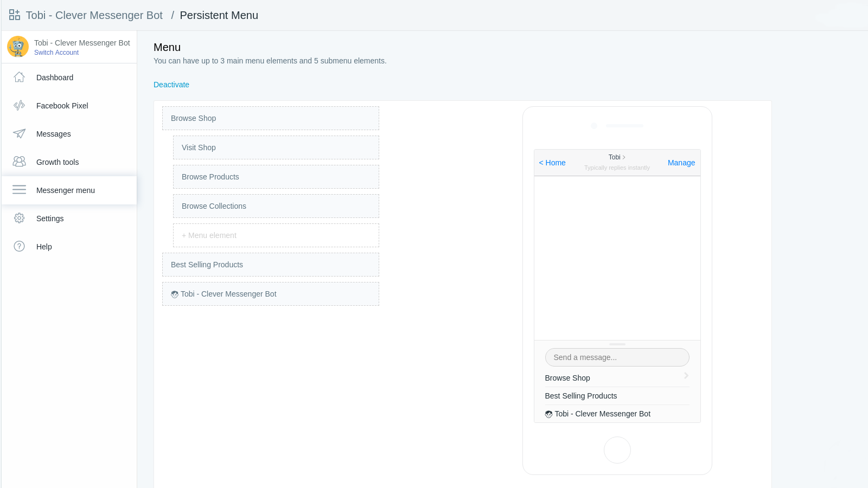Click Send a message input in preview
This screenshot has height=488, width=868.
click(x=617, y=357)
